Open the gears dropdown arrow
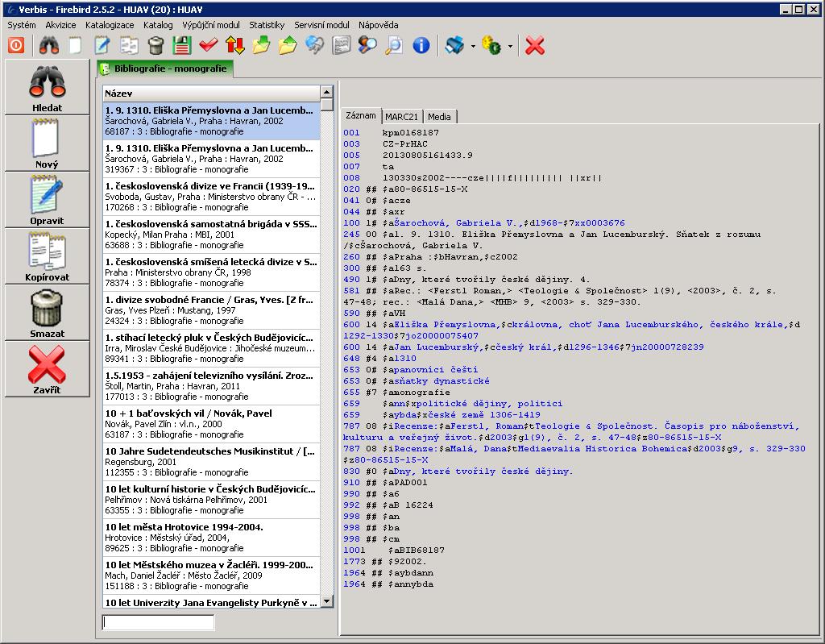The image size is (825, 644). pyautogui.click(x=510, y=46)
